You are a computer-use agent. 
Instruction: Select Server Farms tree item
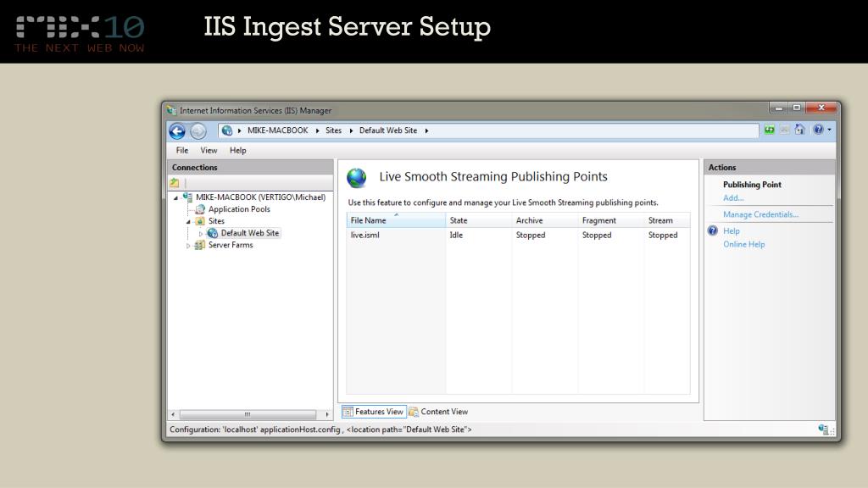(x=231, y=245)
